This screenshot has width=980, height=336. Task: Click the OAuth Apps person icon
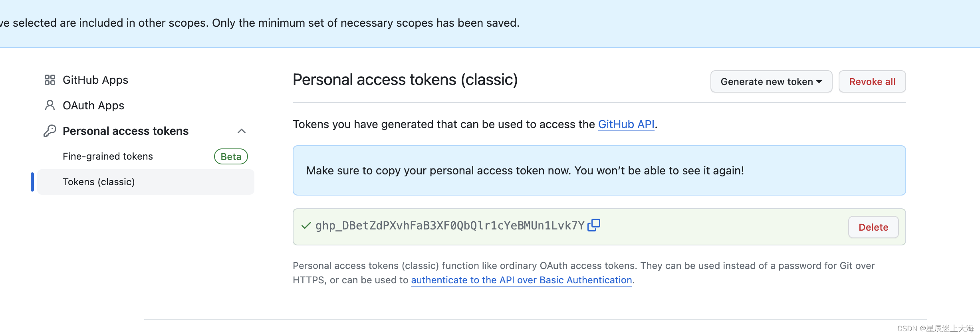(50, 105)
